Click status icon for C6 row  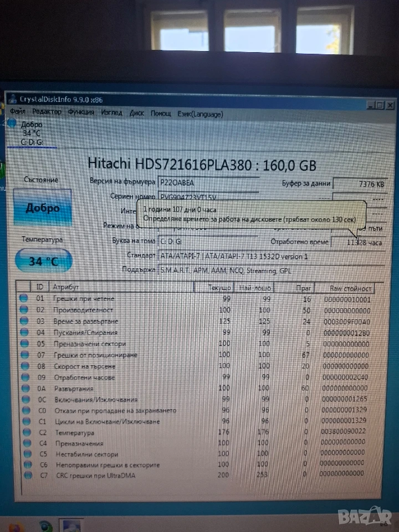tap(28, 464)
